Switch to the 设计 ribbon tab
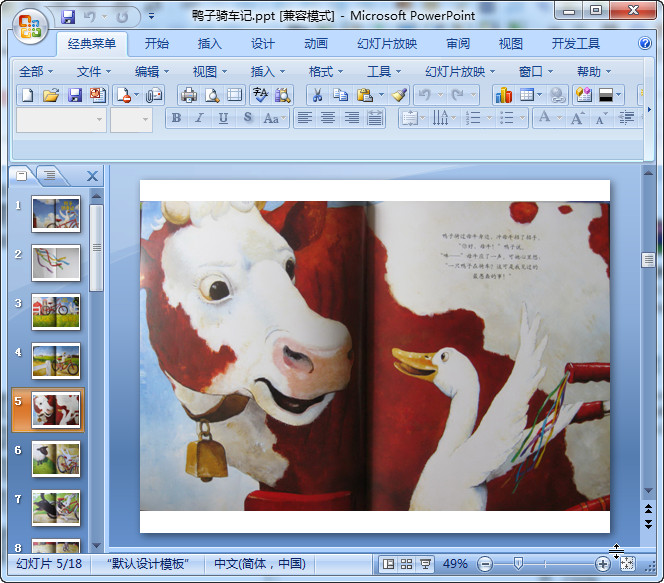Viewport: 664px width, 583px height. coord(263,44)
